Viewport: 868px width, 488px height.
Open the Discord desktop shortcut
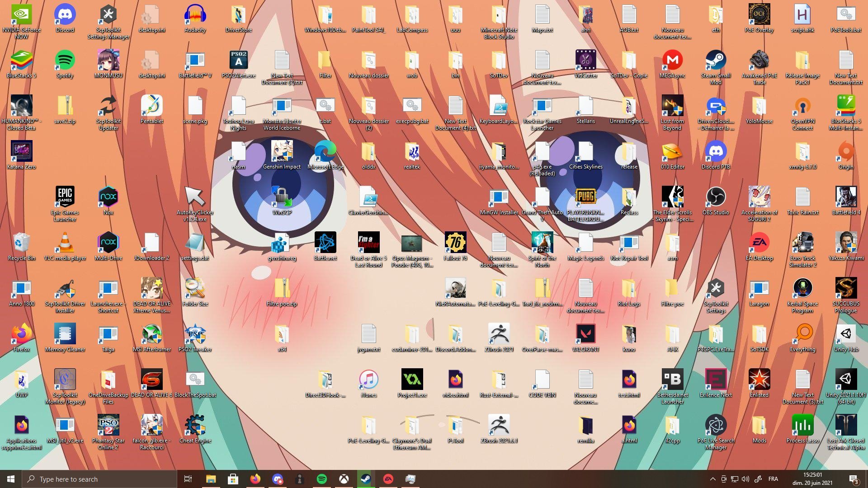65,19
